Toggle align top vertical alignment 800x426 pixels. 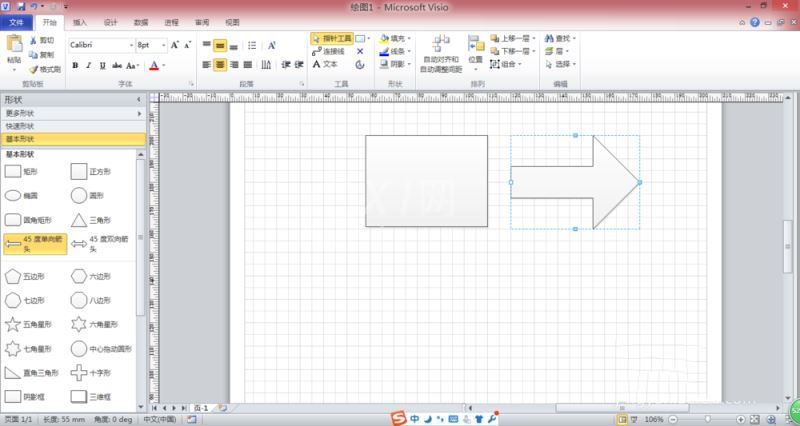[x=207, y=45]
